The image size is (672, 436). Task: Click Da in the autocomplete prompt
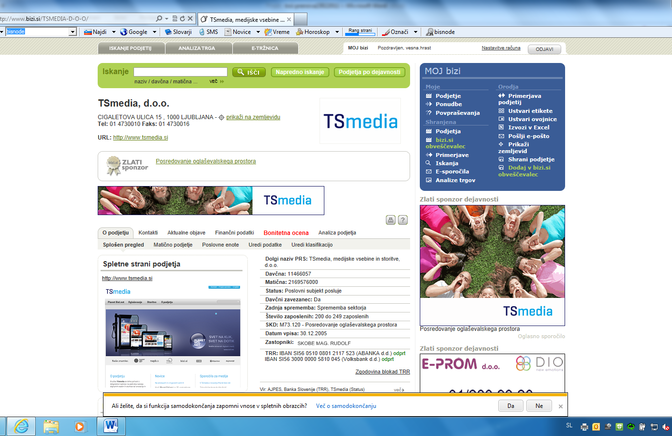(510, 406)
